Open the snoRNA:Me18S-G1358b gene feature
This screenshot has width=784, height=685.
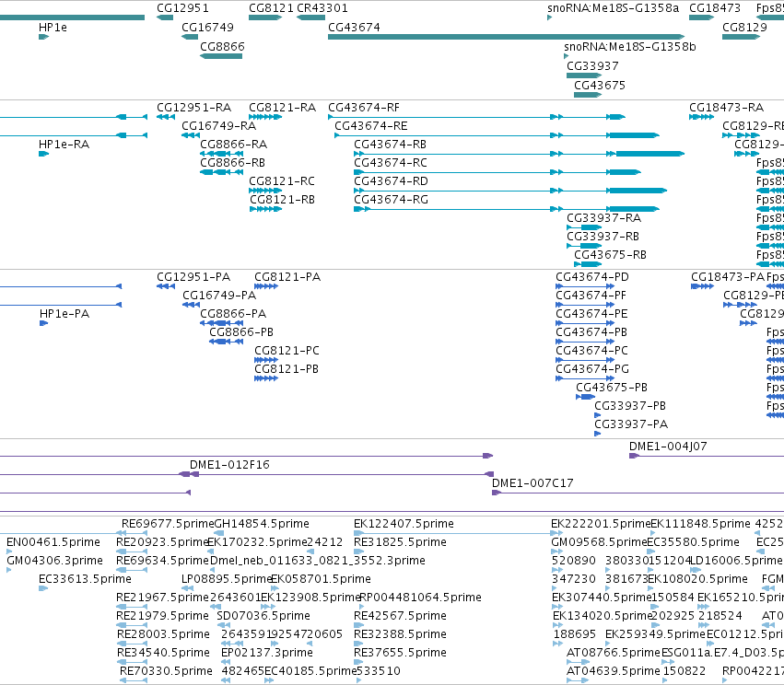coord(566,56)
